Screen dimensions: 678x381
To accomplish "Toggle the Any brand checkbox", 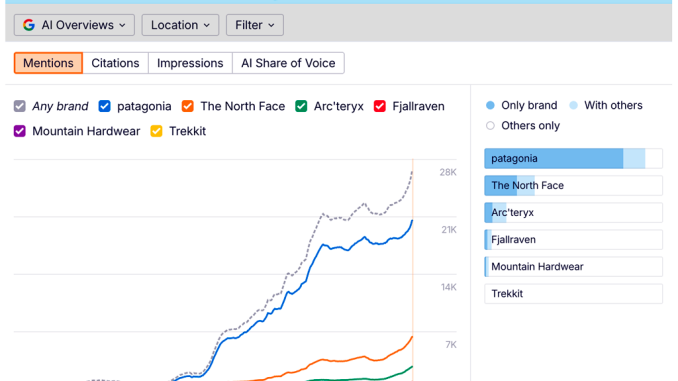I will (x=19, y=106).
